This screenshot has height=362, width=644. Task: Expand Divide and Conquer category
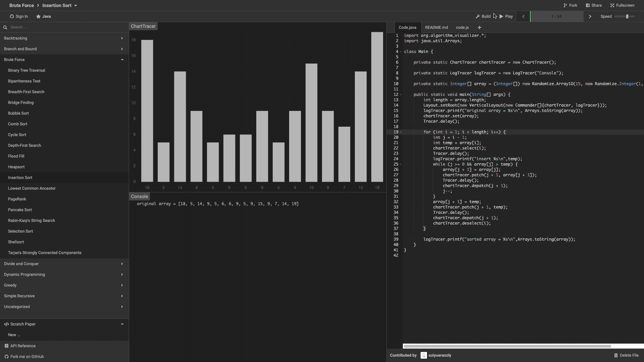[x=64, y=264]
